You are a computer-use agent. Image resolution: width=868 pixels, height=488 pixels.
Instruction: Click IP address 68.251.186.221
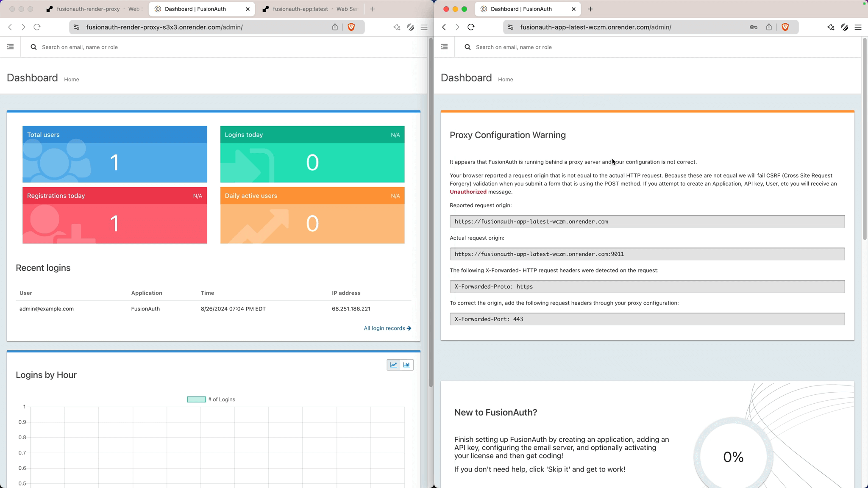pyautogui.click(x=351, y=309)
